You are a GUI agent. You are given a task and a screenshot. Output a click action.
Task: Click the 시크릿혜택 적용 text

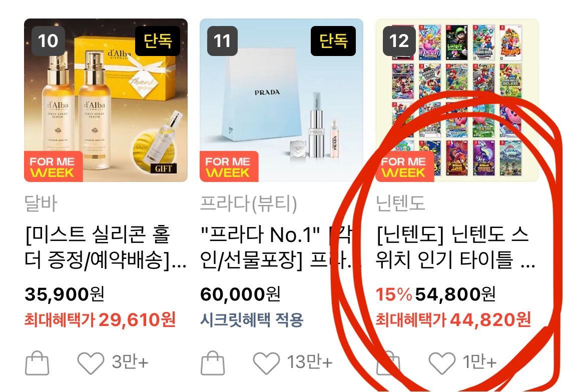252,319
